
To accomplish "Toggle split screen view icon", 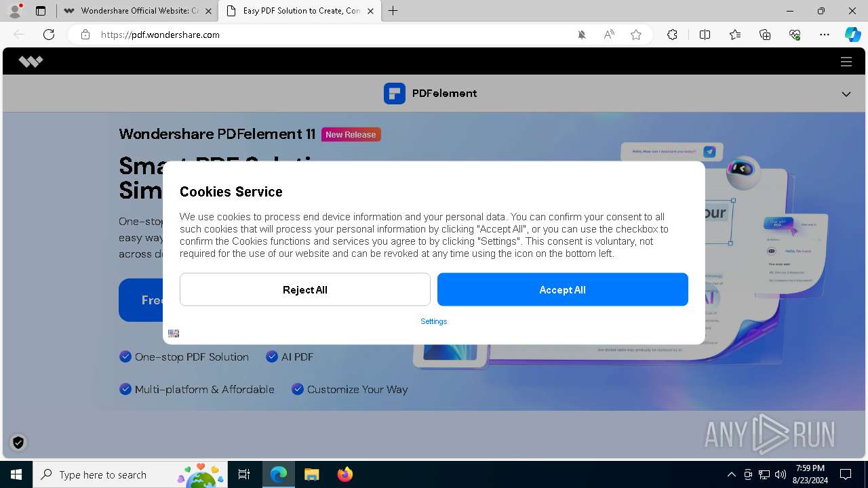I will [x=705, y=35].
